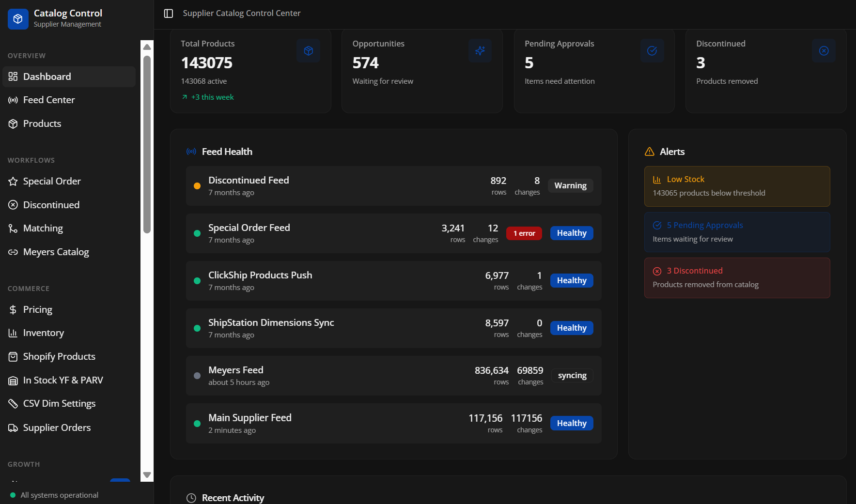Image resolution: width=856 pixels, height=504 pixels.
Task: Click the sidebar scrollbar up arrow
Action: tap(147, 46)
